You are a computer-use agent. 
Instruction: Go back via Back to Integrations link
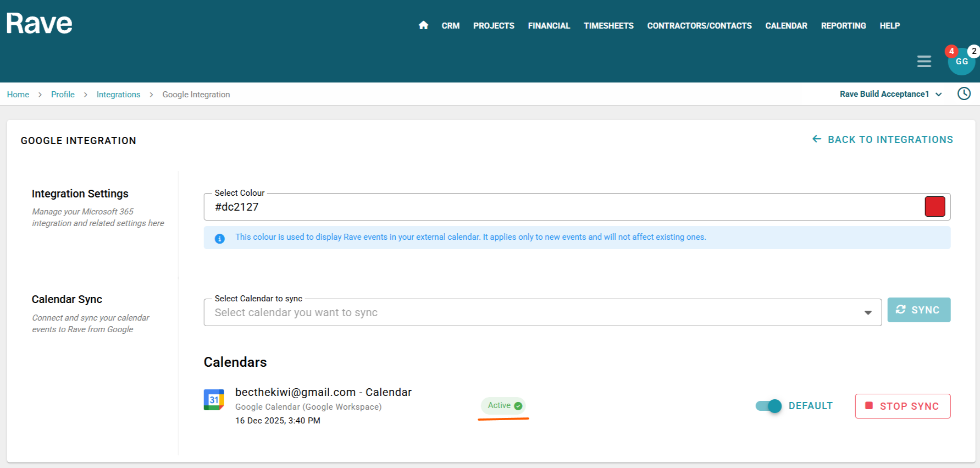tap(883, 140)
